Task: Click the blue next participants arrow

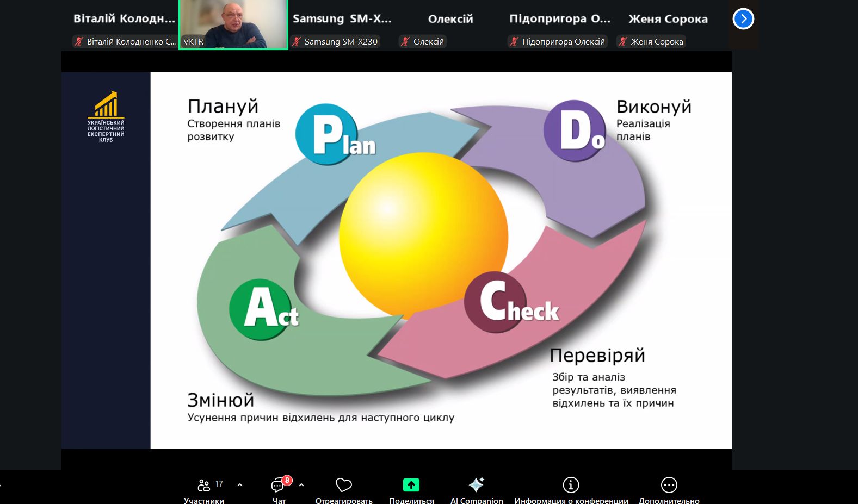Action: coord(743,19)
